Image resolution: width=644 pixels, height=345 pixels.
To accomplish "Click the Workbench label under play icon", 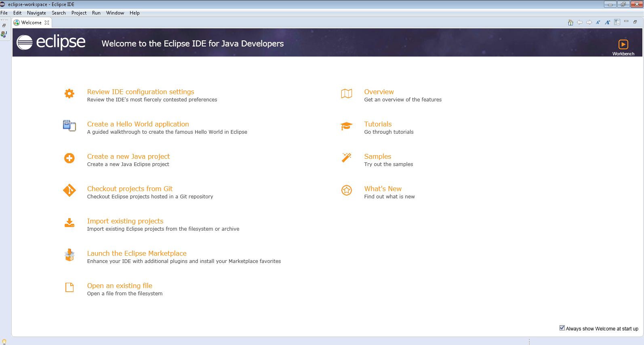I will [623, 54].
